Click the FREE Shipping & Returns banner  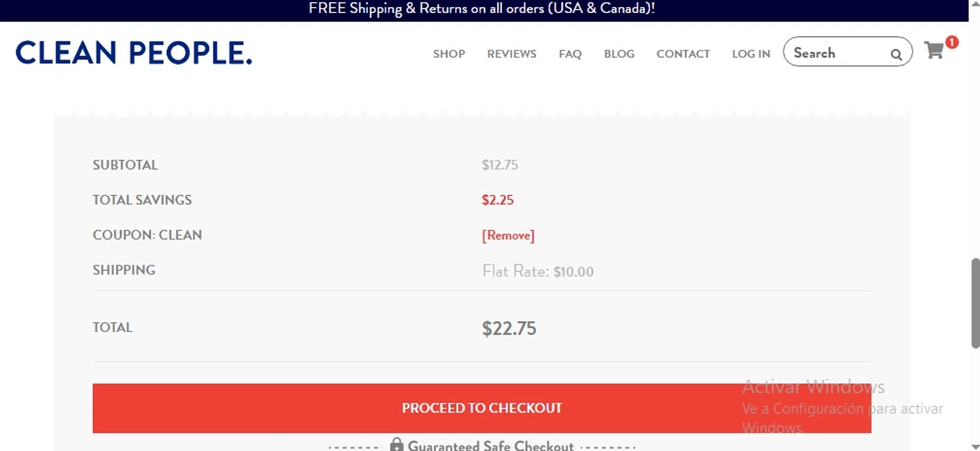[482, 9]
